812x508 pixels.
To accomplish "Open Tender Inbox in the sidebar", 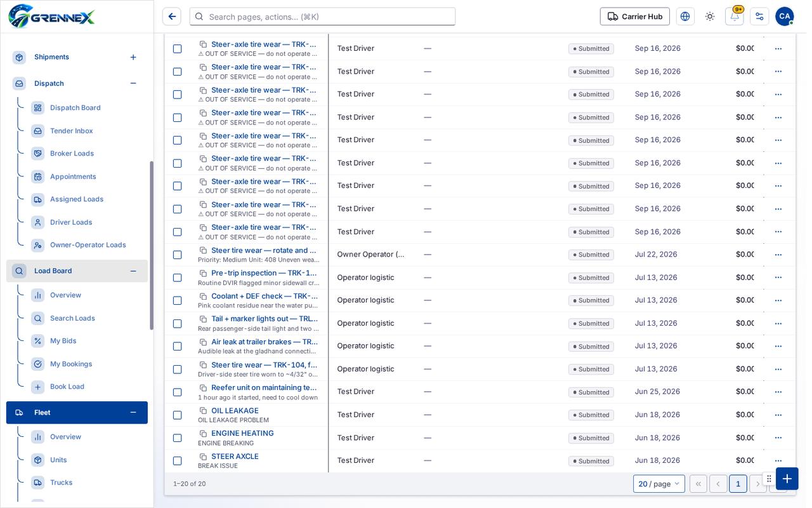I will pyautogui.click(x=72, y=131).
